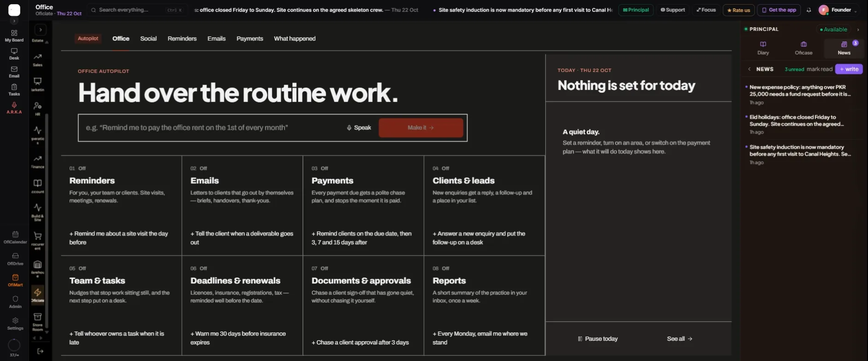
Task: Open OfiDrive storage
Action: 15,259
